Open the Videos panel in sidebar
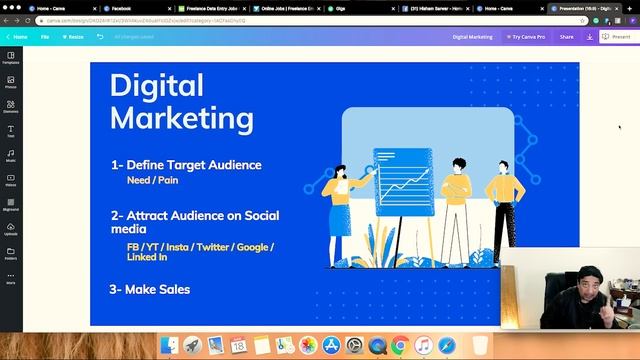Viewport: 640px width, 360px height. pyautogui.click(x=11, y=180)
